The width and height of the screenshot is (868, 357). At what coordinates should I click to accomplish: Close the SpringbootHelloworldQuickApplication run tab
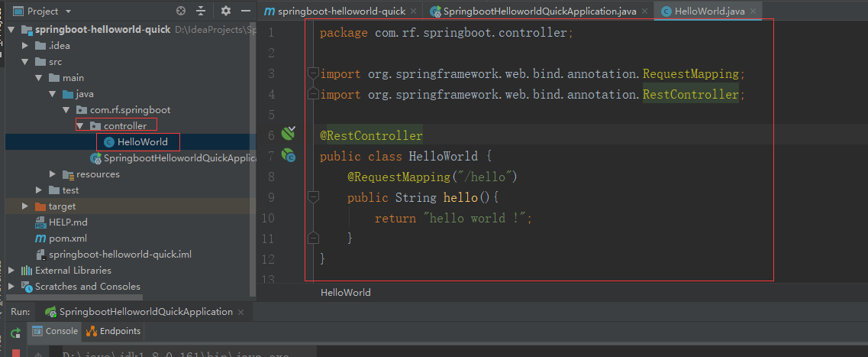point(242,312)
